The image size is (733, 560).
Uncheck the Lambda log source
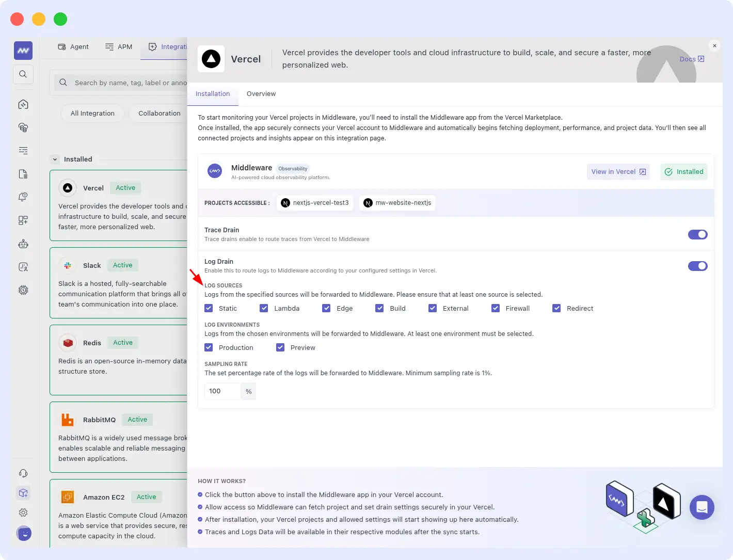tap(264, 308)
